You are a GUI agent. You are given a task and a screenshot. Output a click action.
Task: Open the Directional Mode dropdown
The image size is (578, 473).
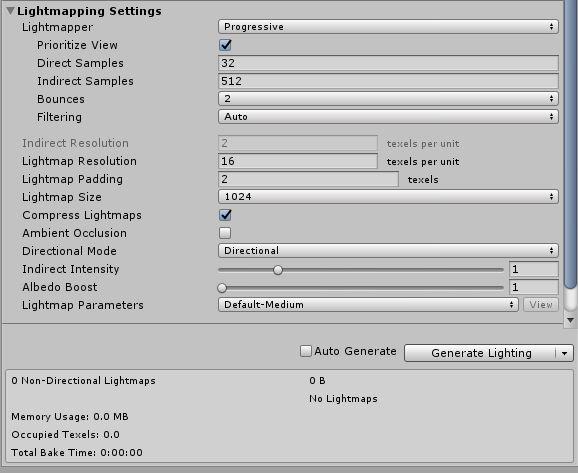coord(388,251)
